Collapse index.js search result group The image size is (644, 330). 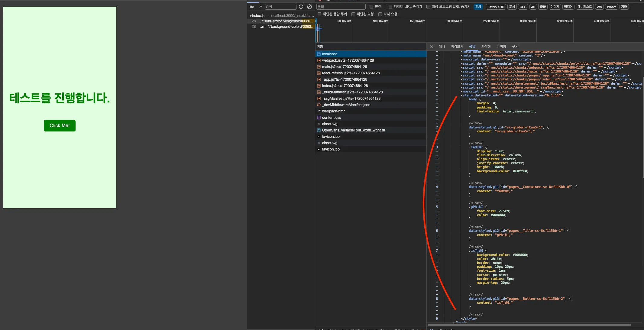(x=250, y=16)
